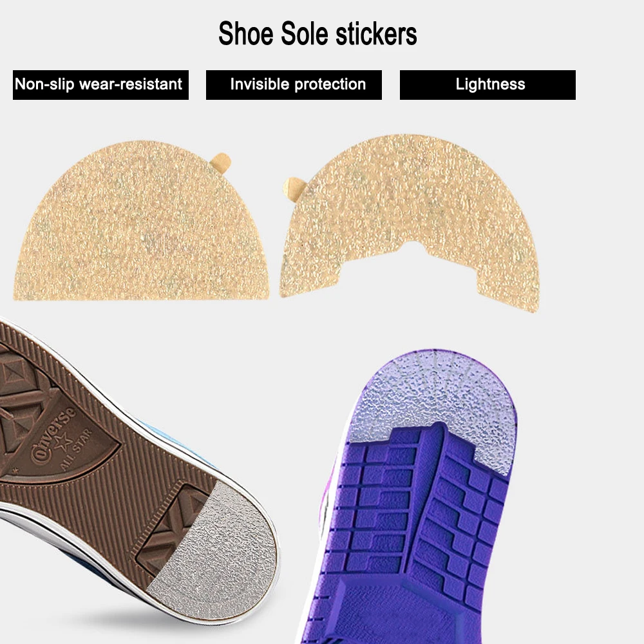
Task: Click the peel tab on half-moon sticker
Action: (222, 162)
